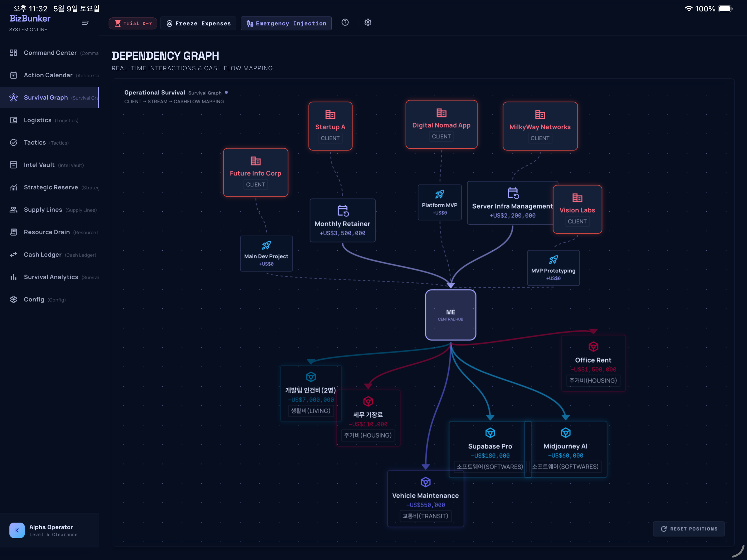Click the rocket icon on Platform MVP
This screenshot has height=560, width=747.
(439, 194)
